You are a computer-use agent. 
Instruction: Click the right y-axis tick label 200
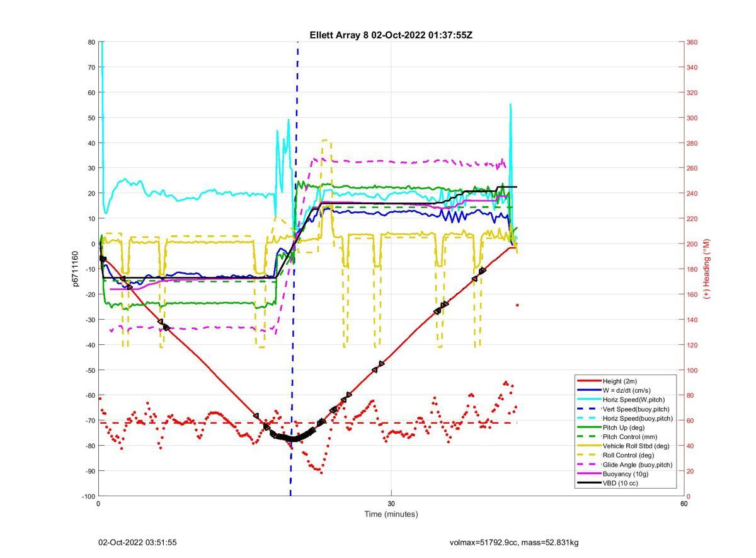(692, 244)
